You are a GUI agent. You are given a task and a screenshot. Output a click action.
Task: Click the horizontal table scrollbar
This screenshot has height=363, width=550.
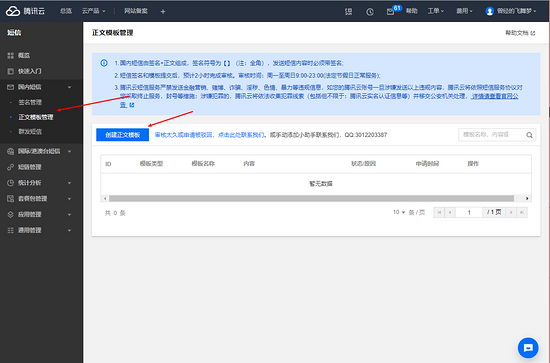(311, 199)
